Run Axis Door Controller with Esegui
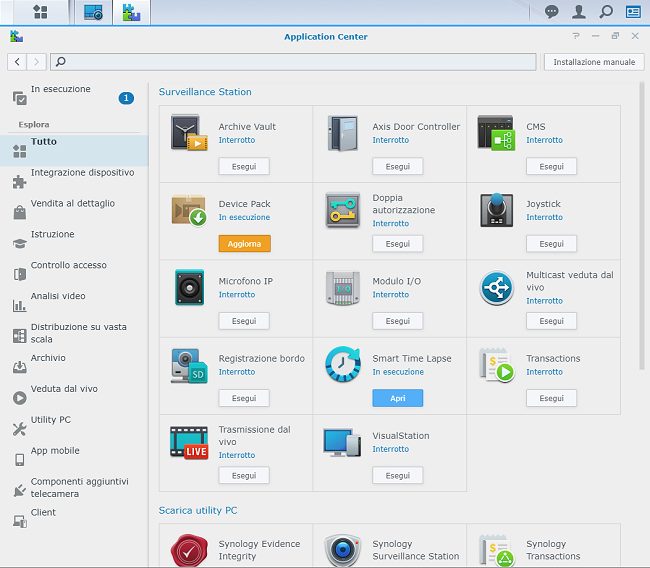The width and height of the screenshot is (650, 568). (398, 166)
